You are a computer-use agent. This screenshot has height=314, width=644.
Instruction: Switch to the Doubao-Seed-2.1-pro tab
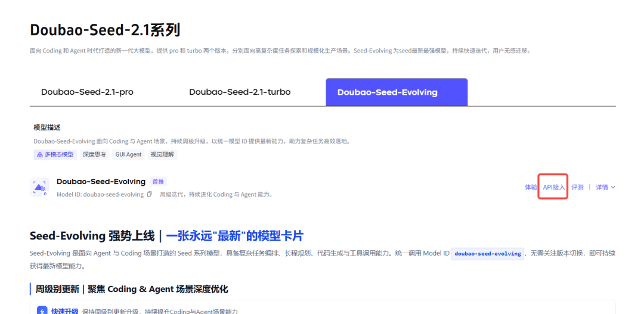click(x=87, y=92)
